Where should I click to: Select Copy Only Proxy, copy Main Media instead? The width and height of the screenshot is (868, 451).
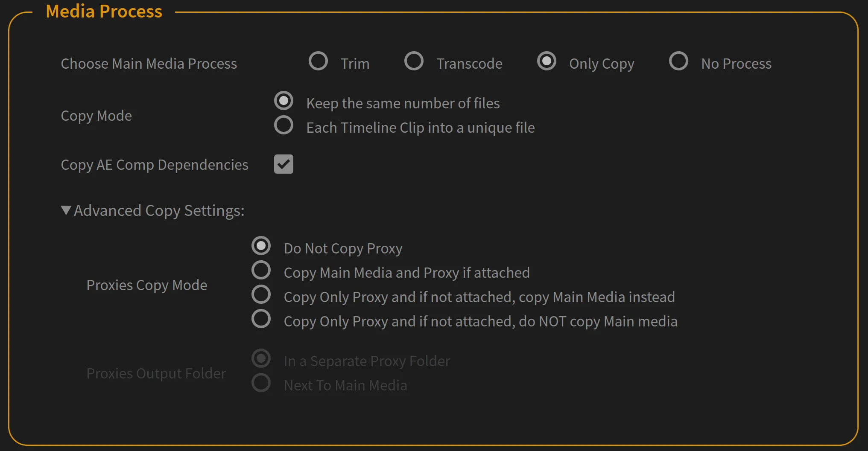click(x=261, y=294)
